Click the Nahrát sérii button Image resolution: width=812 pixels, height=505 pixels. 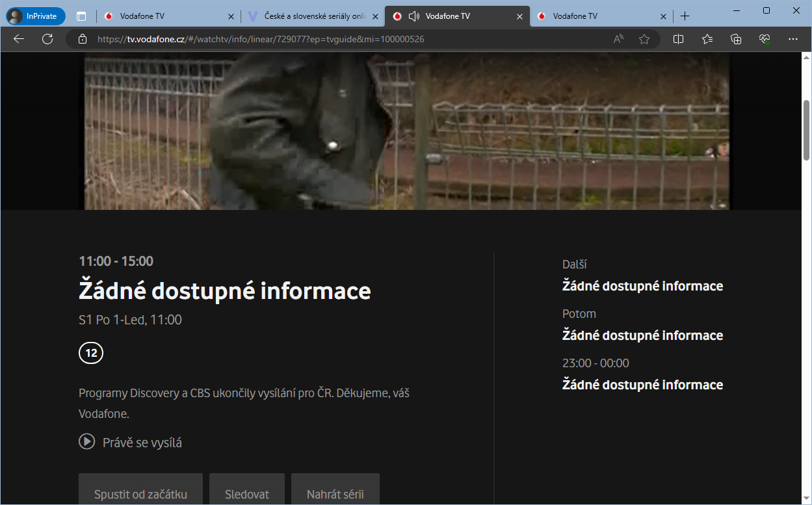[x=335, y=494]
